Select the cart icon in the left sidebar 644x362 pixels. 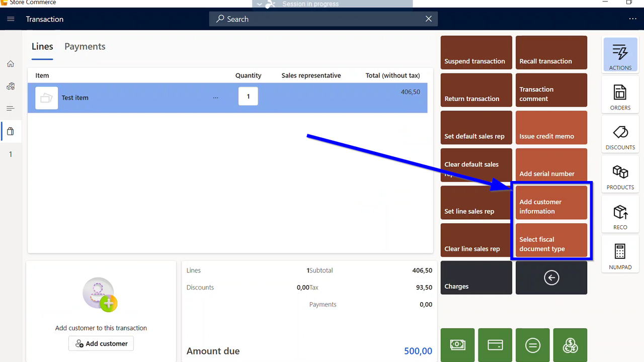pyautogui.click(x=11, y=132)
